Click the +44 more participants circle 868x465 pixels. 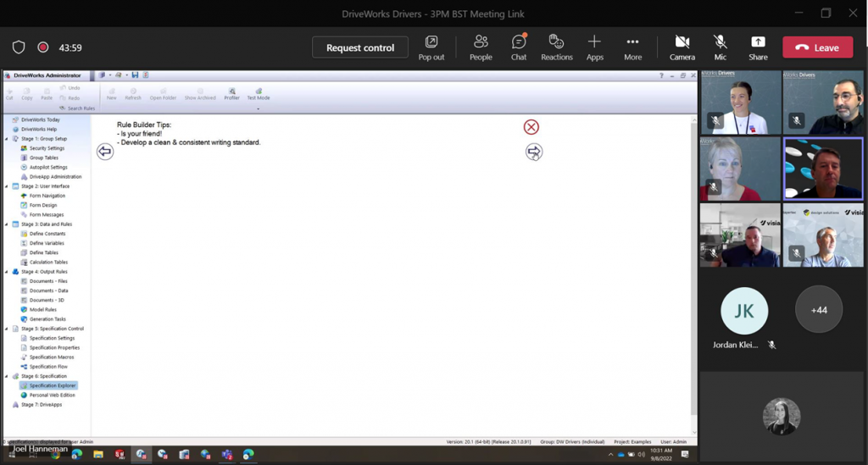(819, 310)
